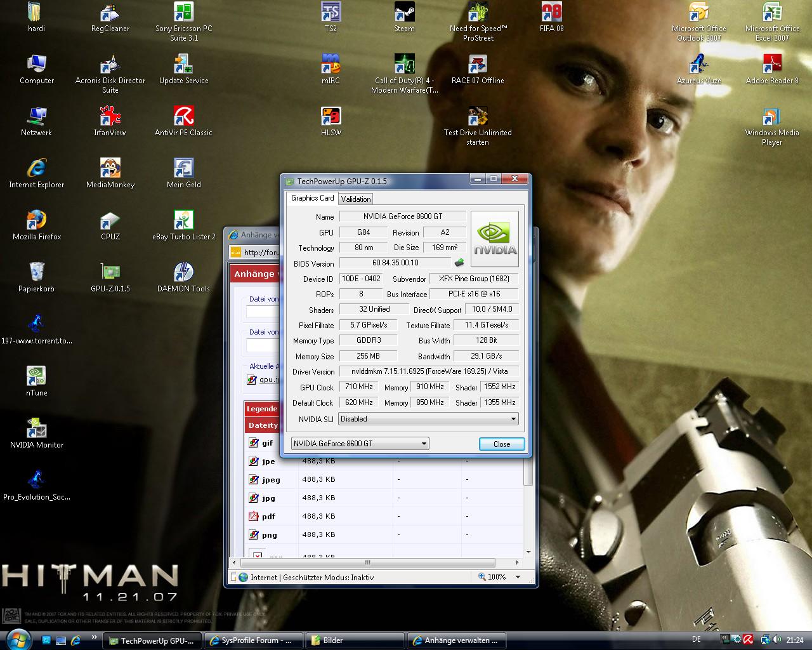Click the Close button in GPU-Z
Screen dimensions: 812x650
click(x=502, y=444)
